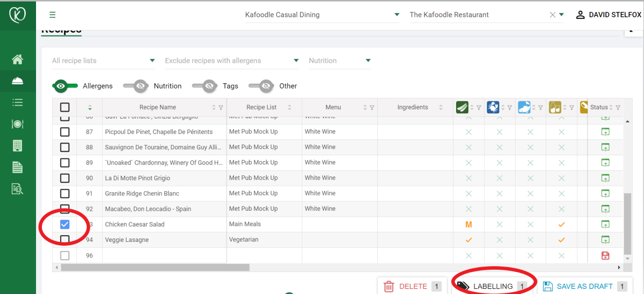Click SAVE AS DRAFT button
Viewport: 644px width, 294px height.
point(585,286)
